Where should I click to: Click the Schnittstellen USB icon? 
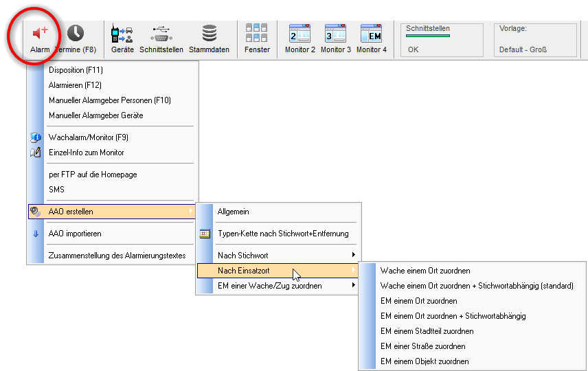click(161, 33)
